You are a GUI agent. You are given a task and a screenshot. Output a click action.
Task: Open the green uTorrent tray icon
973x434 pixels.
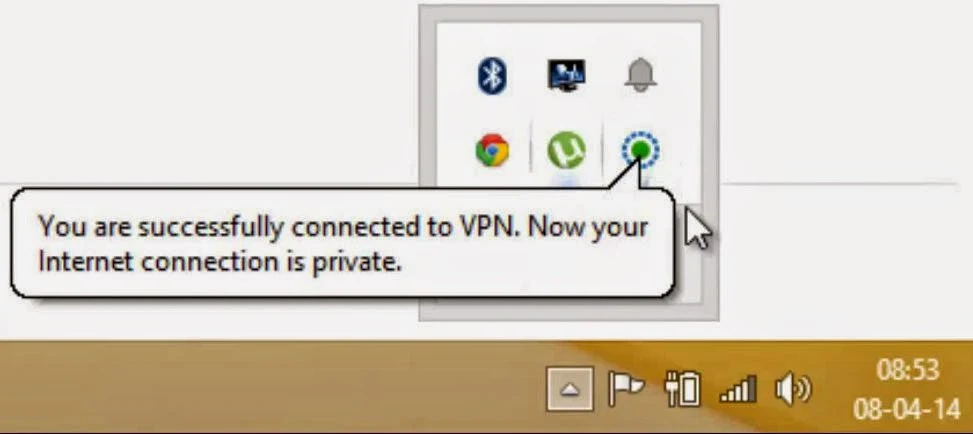[x=566, y=150]
